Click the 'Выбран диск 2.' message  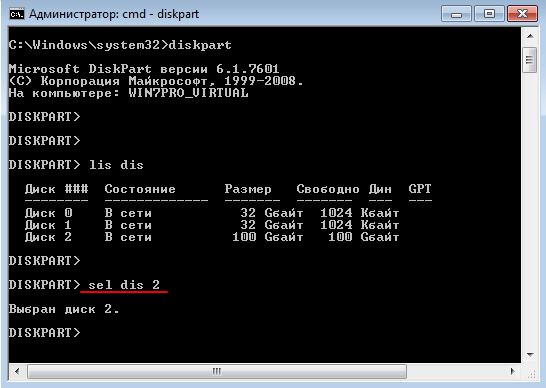tap(64, 309)
